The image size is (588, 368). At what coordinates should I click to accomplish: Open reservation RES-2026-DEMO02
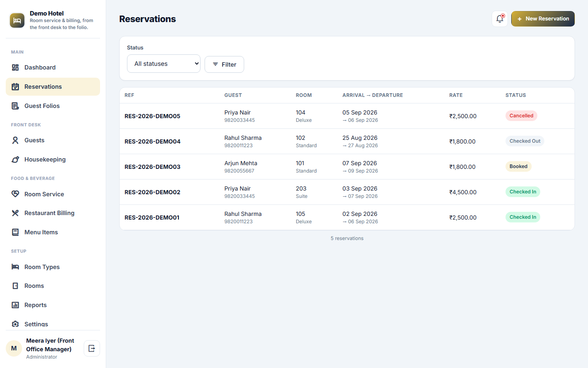[x=152, y=192]
